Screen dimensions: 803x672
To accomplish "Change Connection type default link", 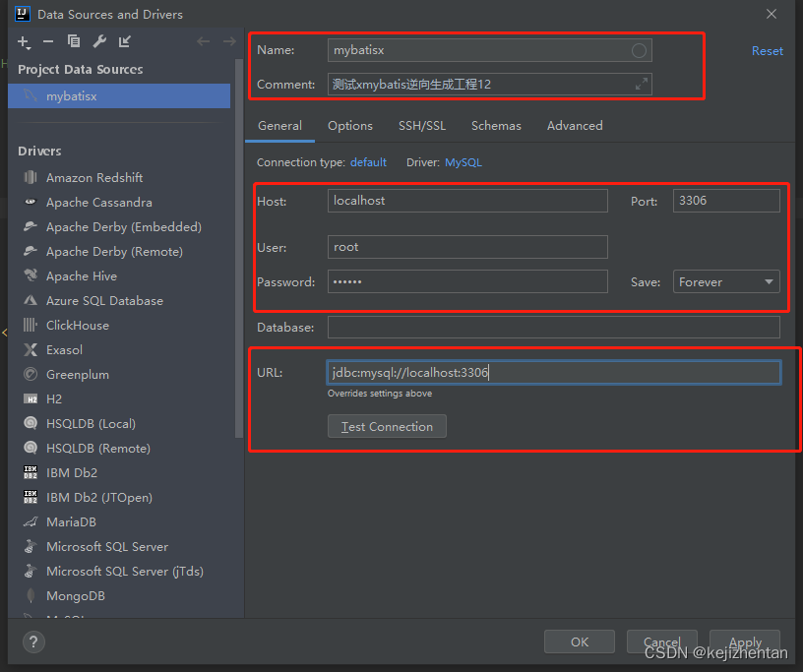I will [368, 162].
